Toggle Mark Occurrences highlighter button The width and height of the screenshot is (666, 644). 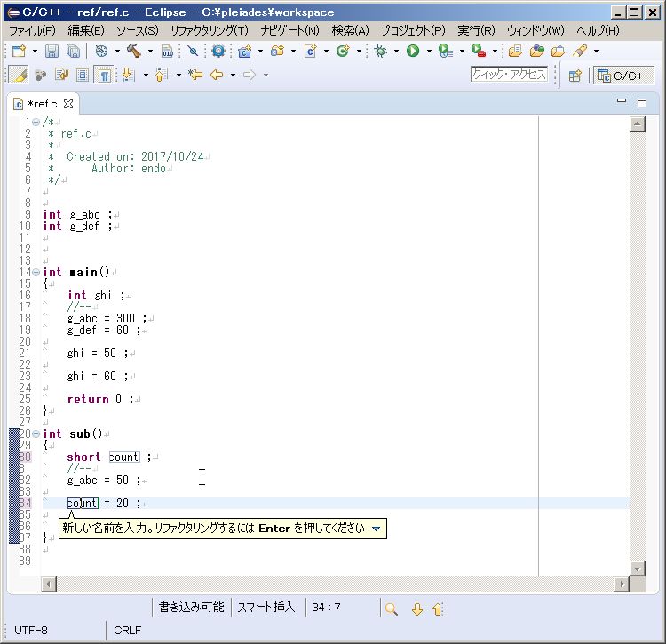[x=19, y=76]
